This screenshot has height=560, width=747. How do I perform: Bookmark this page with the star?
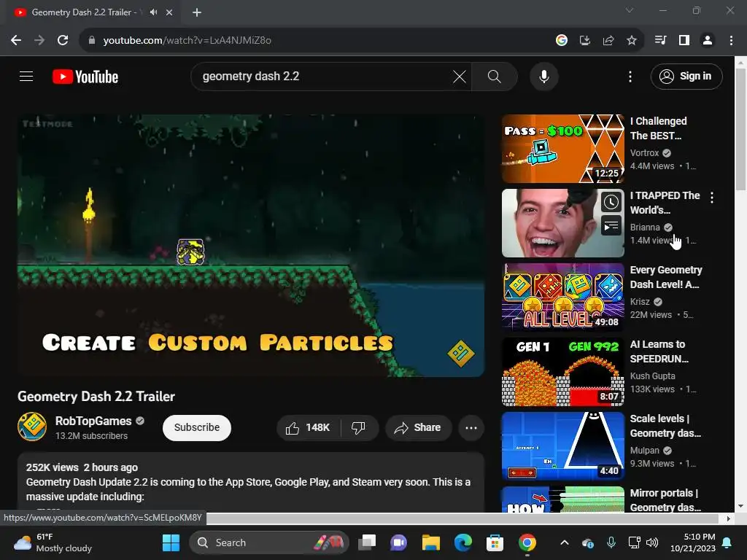pyautogui.click(x=632, y=41)
